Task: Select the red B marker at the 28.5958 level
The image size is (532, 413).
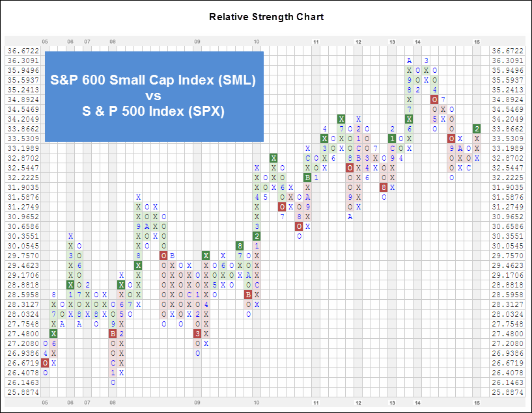Action: click(247, 295)
